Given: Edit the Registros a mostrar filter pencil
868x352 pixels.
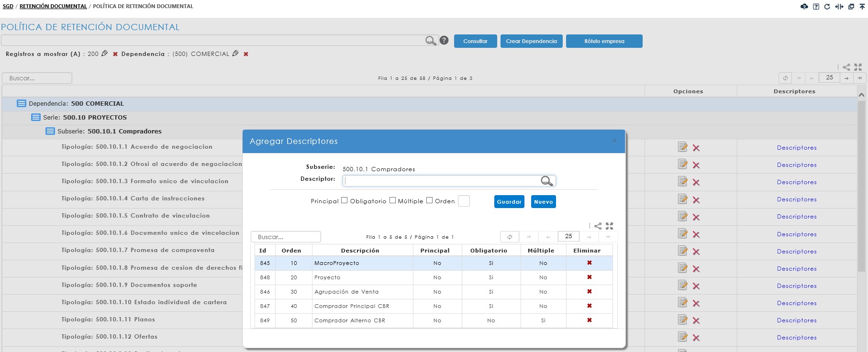Looking at the screenshot, I should click(104, 54).
